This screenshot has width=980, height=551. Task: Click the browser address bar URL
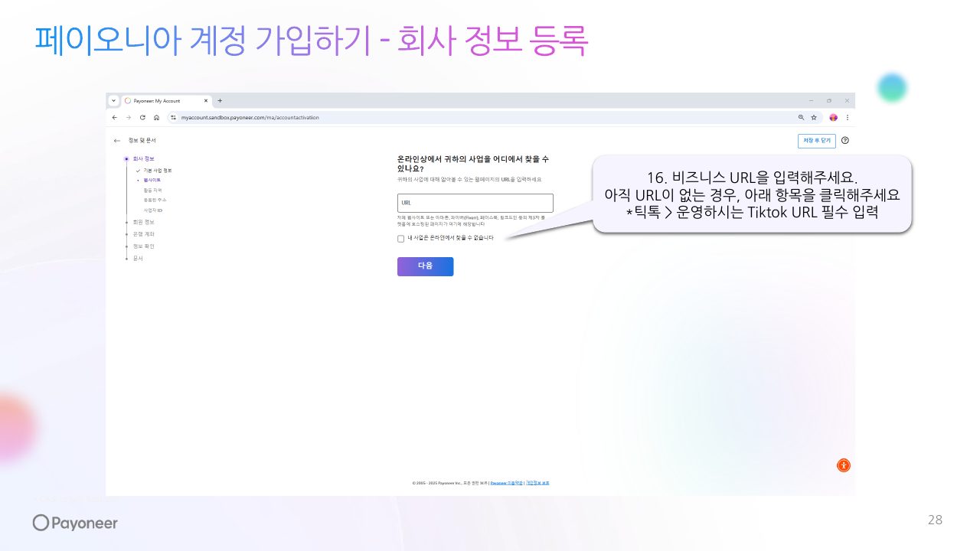tap(250, 118)
